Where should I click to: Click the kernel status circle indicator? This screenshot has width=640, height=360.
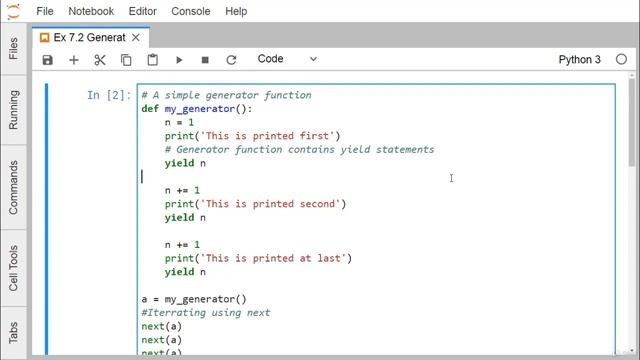pyautogui.click(x=621, y=60)
